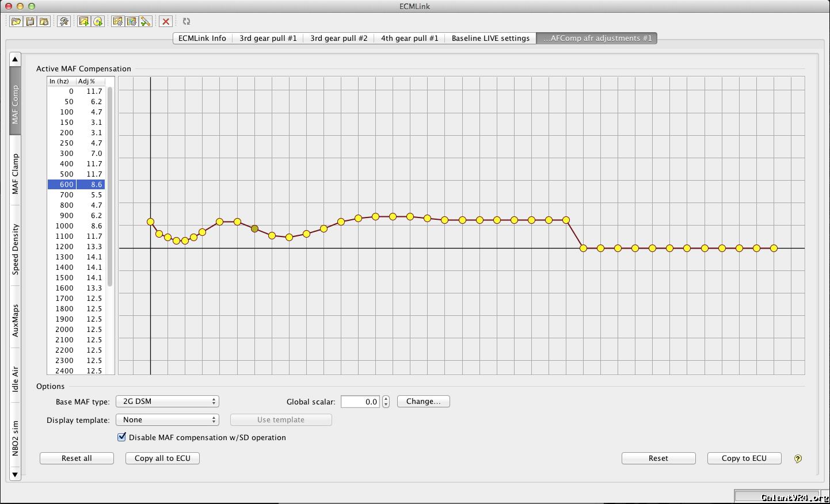Click the refresh arrows toolbar icon
This screenshot has height=504, width=830.
pos(186,21)
